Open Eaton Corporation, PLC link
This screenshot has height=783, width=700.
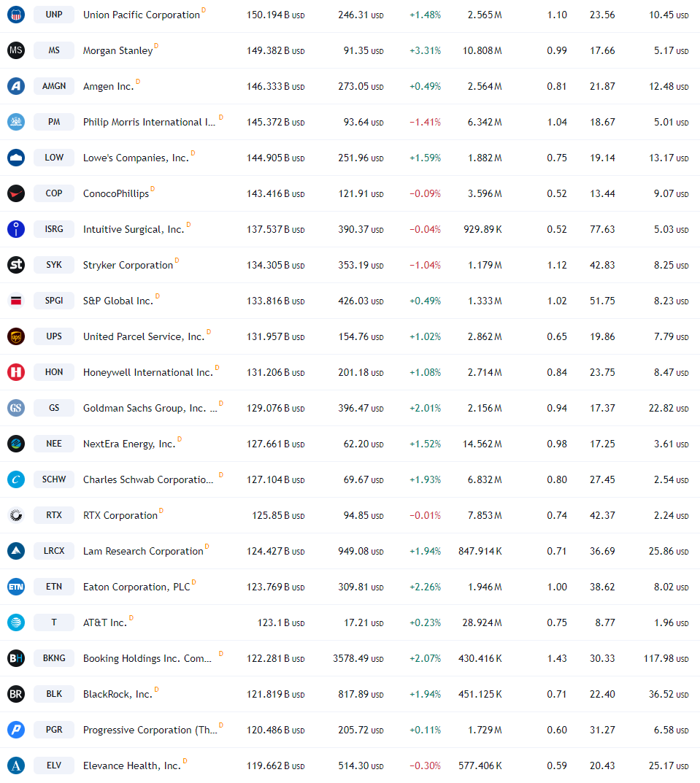click(x=136, y=587)
